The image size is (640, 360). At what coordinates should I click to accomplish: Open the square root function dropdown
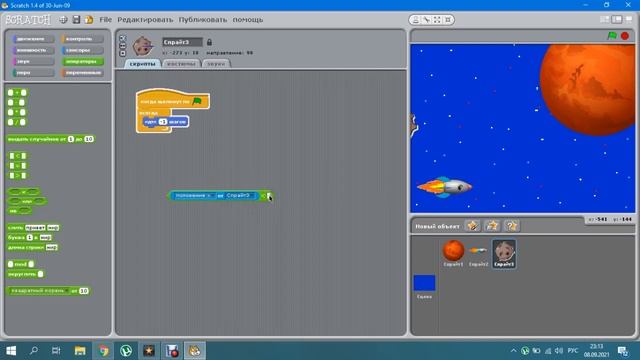pyautogui.click(x=39, y=291)
